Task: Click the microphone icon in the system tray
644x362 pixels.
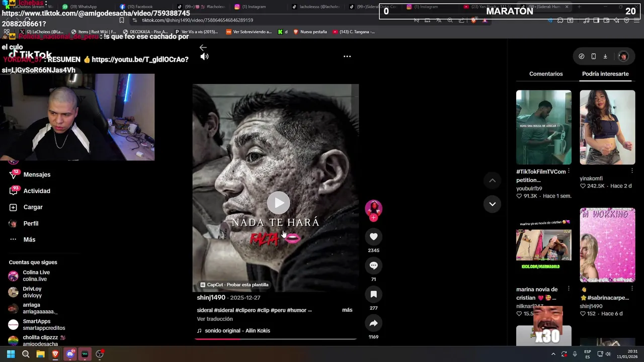Action: (575, 354)
